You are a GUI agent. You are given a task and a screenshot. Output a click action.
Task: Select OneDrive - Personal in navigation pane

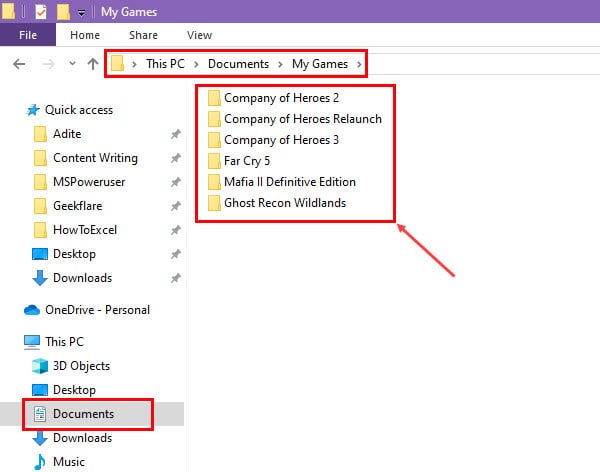coord(98,310)
